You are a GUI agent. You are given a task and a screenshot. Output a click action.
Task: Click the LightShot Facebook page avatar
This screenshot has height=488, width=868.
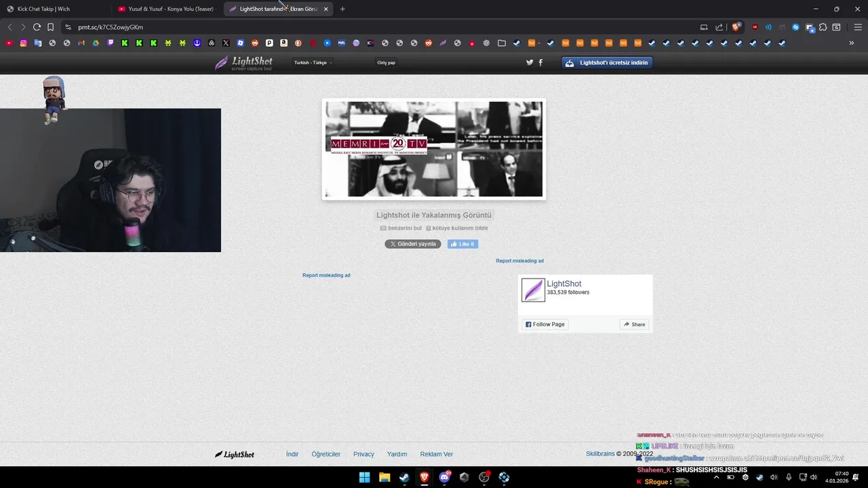533,290
